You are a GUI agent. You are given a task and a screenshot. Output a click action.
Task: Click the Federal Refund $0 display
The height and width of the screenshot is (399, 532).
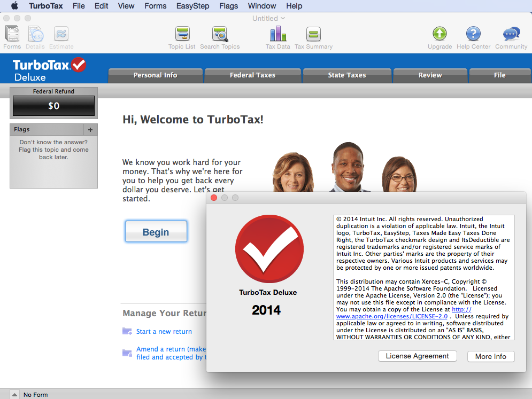[53, 106]
